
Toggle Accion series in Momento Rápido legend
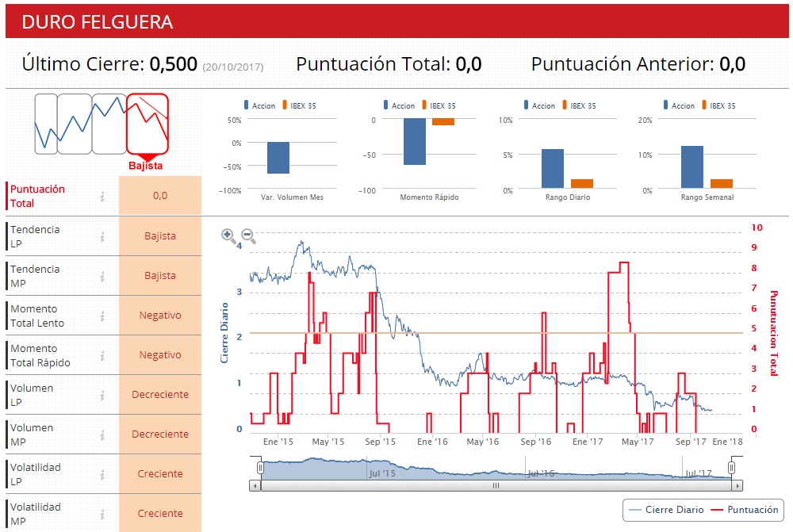[x=399, y=105]
